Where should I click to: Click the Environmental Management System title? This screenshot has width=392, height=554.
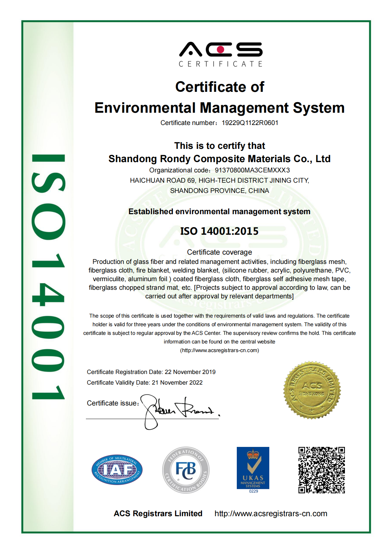coord(220,108)
